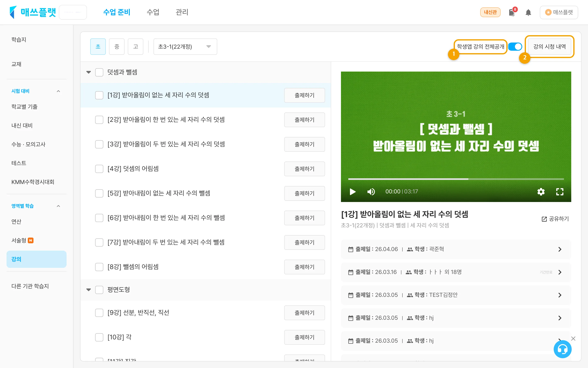
Task: Click the 공유하기 share icon
Action: (x=544, y=219)
